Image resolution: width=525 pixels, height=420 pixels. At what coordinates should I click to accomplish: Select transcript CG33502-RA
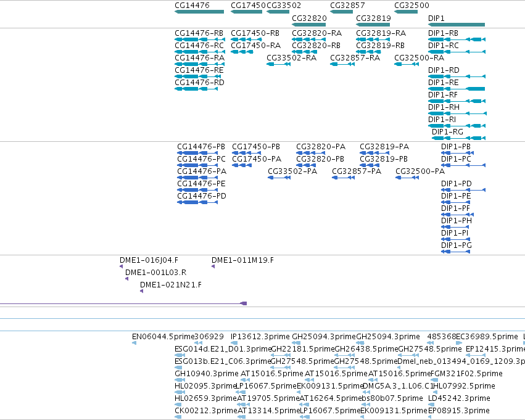point(279,64)
